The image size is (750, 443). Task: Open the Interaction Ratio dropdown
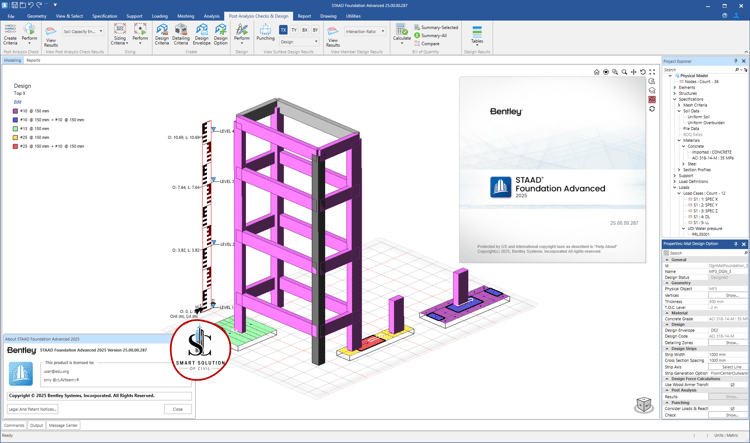pyautogui.click(x=365, y=32)
